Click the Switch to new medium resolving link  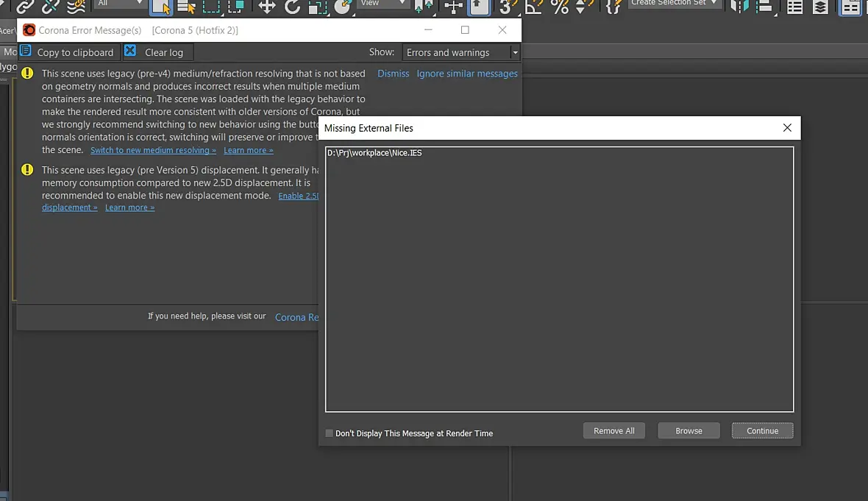tap(153, 150)
